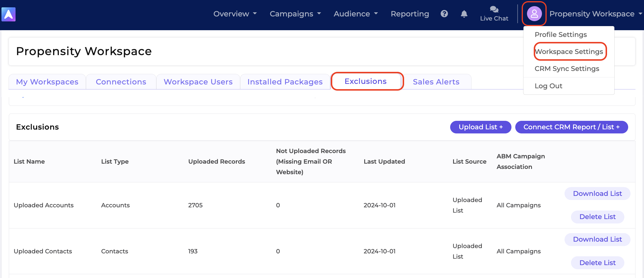The image size is (644, 278).
Task: Select the Exclusions tab
Action: [366, 81]
